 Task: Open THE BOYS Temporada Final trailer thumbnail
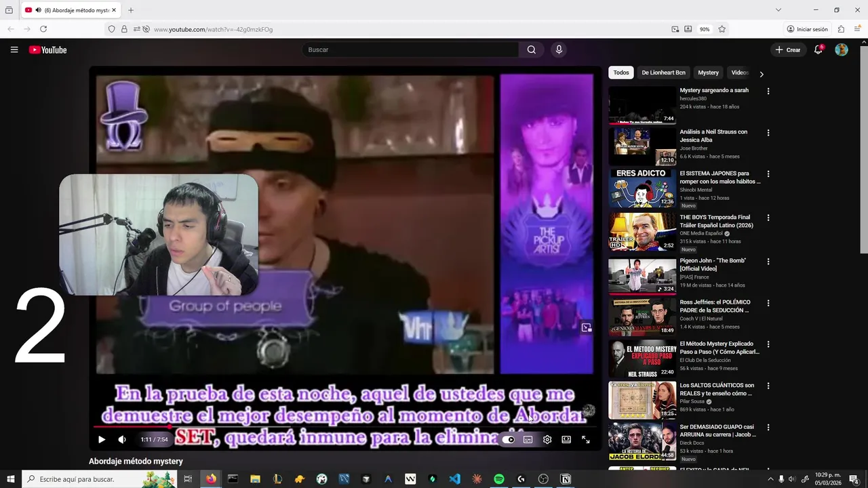click(642, 232)
